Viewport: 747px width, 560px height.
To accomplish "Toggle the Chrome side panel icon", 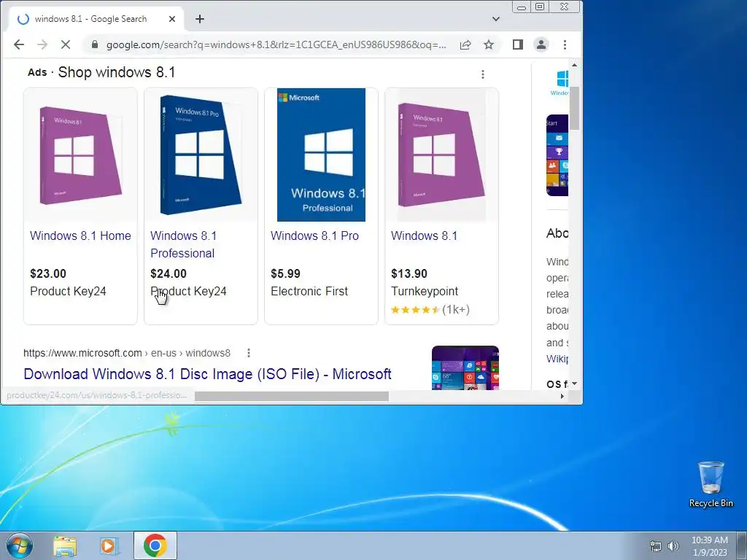I will [x=518, y=44].
